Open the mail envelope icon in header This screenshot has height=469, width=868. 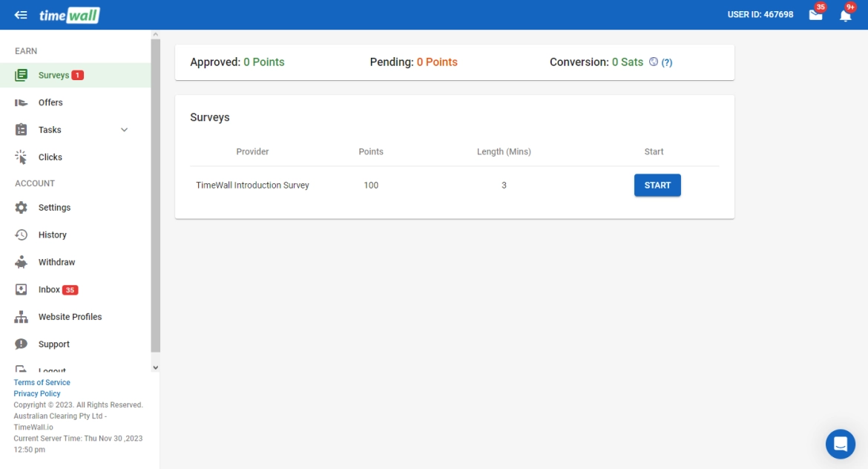pyautogui.click(x=815, y=15)
